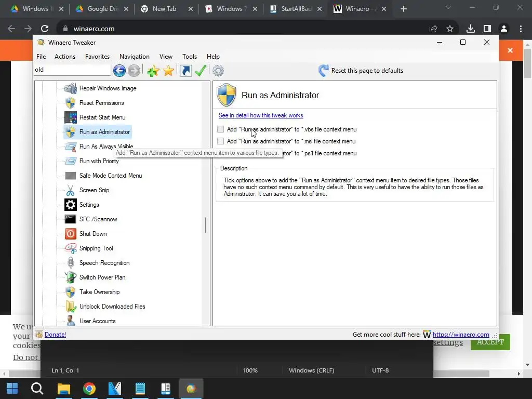The width and height of the screenshot is (532, 399).
Task: Click the Chrome profile avatar icon
Action: [504, 29]
